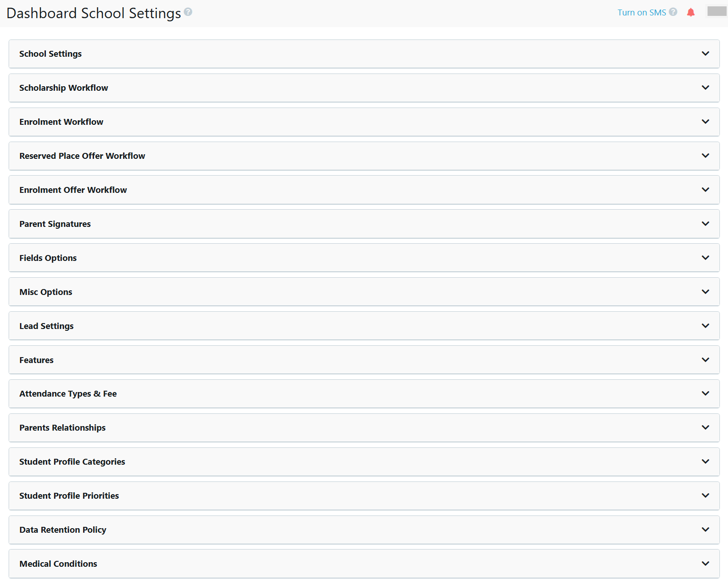Open the Lead Settings chevron

tap(705, 325)
